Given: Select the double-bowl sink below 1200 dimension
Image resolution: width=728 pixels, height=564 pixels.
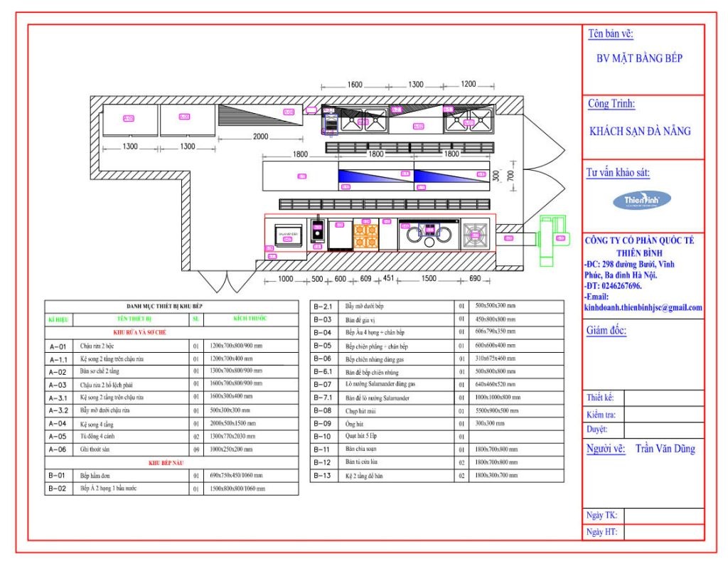Looking at the screenshot, I should point(469,121).
